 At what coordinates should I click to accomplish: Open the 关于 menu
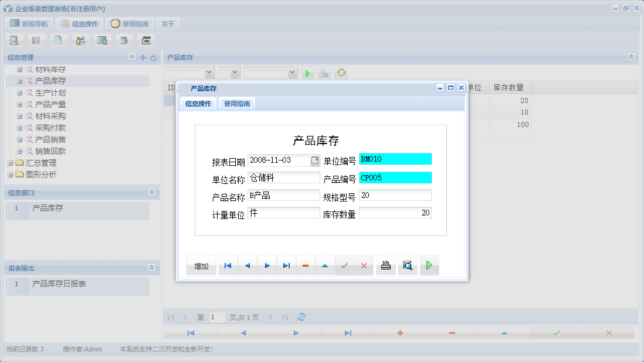point(168,24)
